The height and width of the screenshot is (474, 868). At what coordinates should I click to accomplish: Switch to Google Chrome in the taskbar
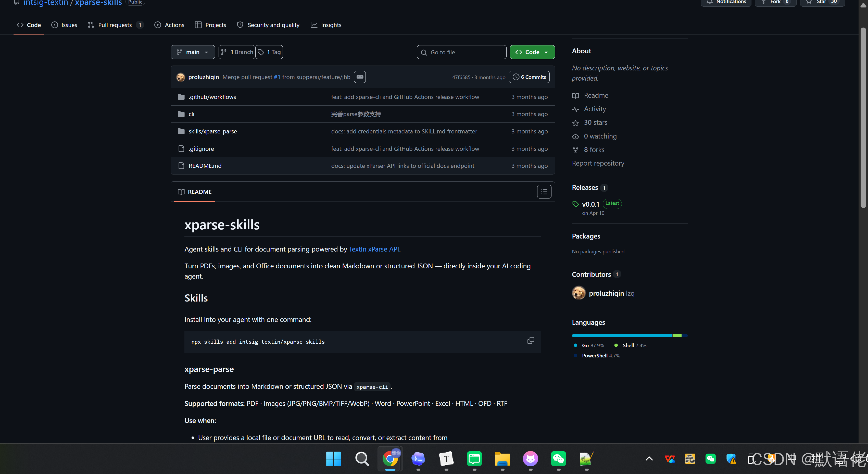tap(390, 459)
